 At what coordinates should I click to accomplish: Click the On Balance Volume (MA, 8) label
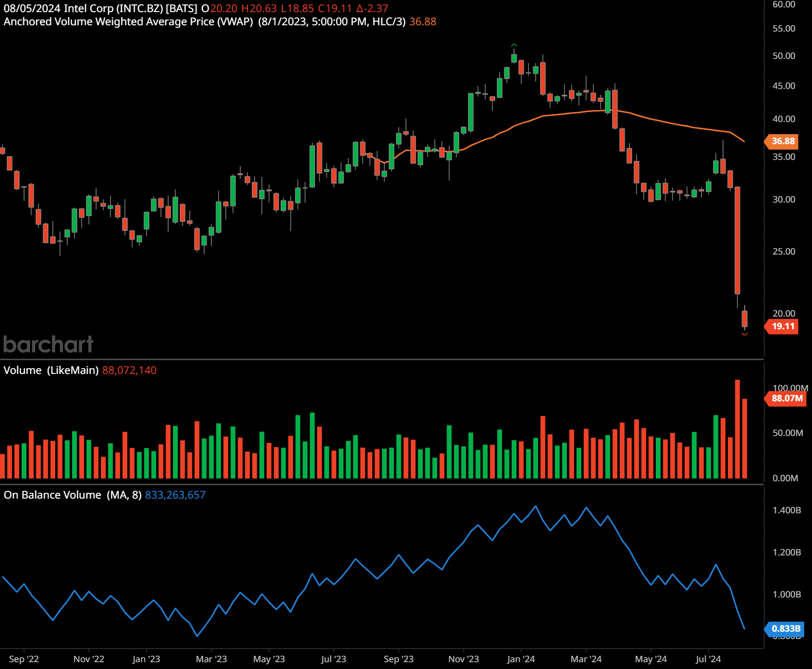73,495
